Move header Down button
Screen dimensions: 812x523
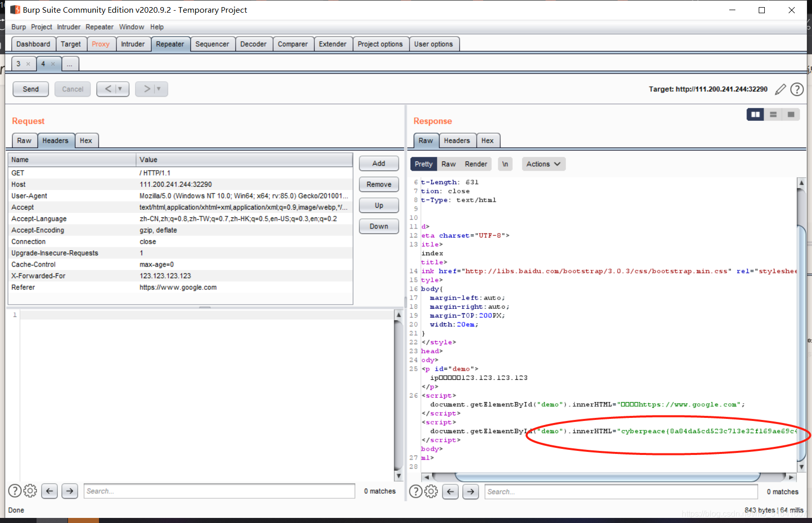click(x=379, y=226)
